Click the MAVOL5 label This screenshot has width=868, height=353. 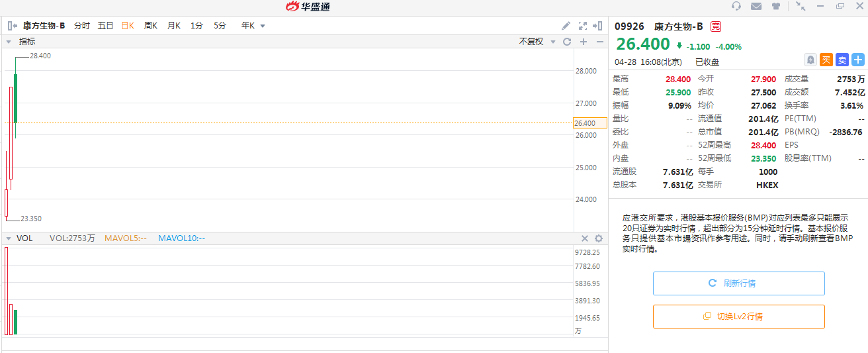click(x=126, y=238)
